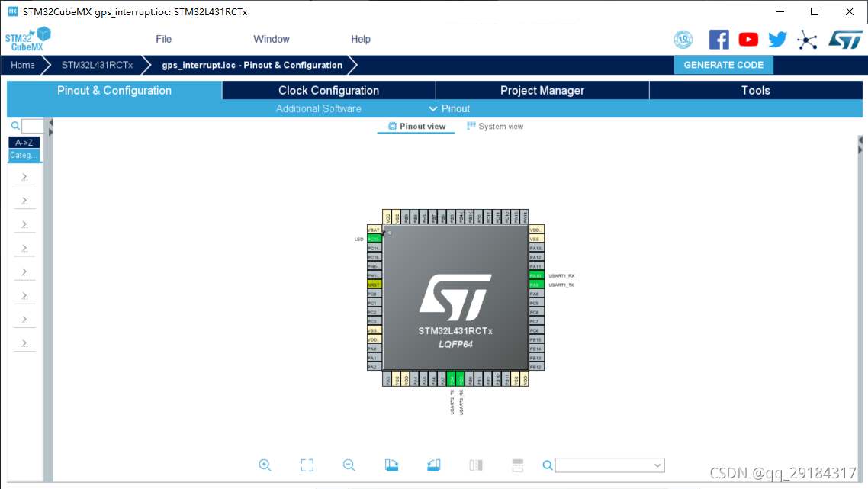Expand the bottommost category chevron in sidebar
868x489 pixels.
[24, 343]
